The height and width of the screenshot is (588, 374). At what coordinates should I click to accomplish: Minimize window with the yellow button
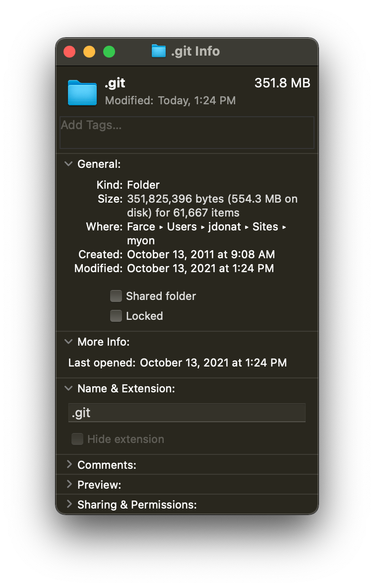point(89,51)
